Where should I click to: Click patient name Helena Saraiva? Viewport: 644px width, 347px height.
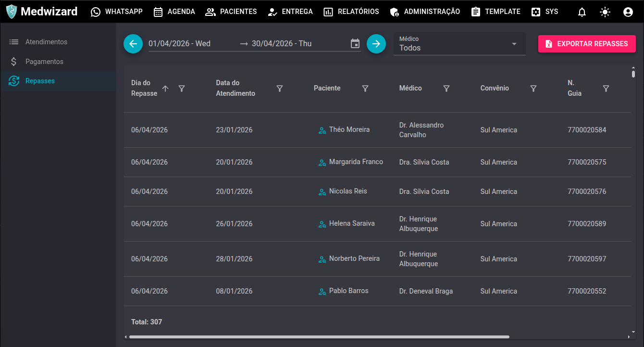point(352,223)
